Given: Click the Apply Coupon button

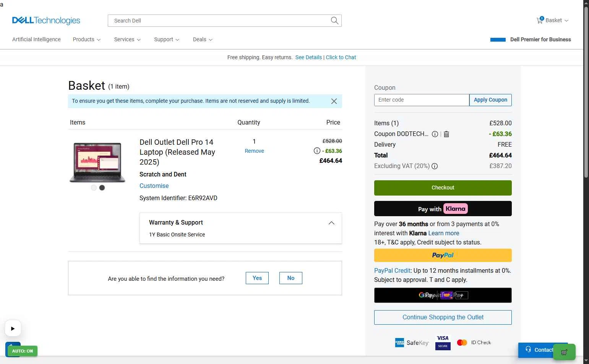Looking at the screenshot, I should 490,100.
